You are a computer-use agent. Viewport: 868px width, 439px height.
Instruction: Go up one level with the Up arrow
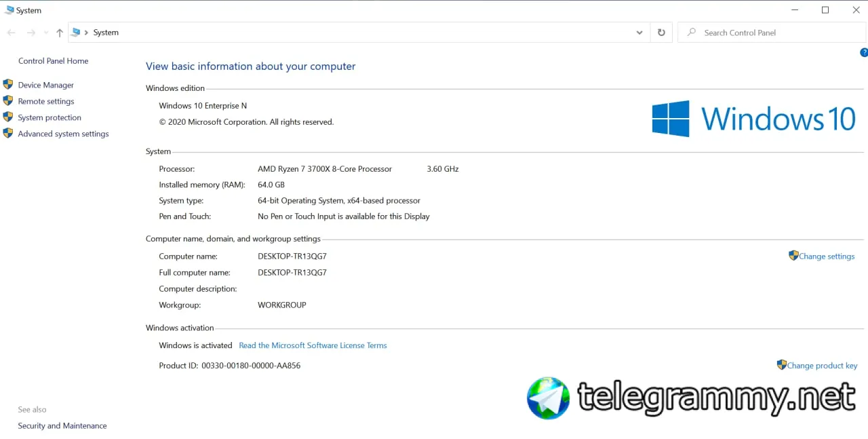click(60, 33)
